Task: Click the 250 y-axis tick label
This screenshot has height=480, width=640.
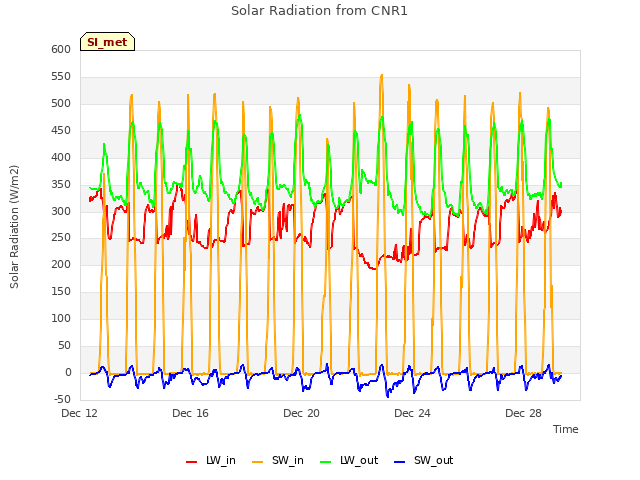Action: click(61, 238)
